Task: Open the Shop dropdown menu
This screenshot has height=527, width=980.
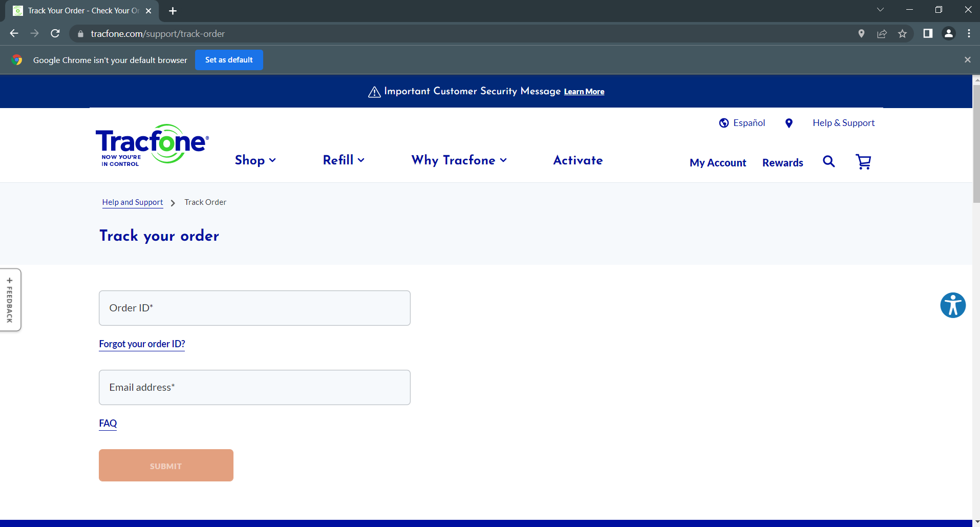Action: [254, 160]
